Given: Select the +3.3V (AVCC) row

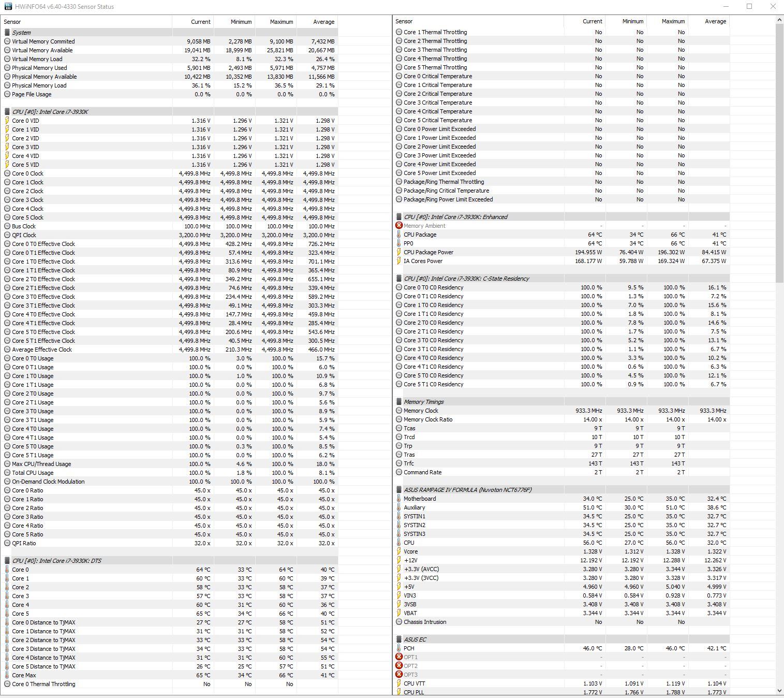Looking at the screenshot, I should click(561, 569).
